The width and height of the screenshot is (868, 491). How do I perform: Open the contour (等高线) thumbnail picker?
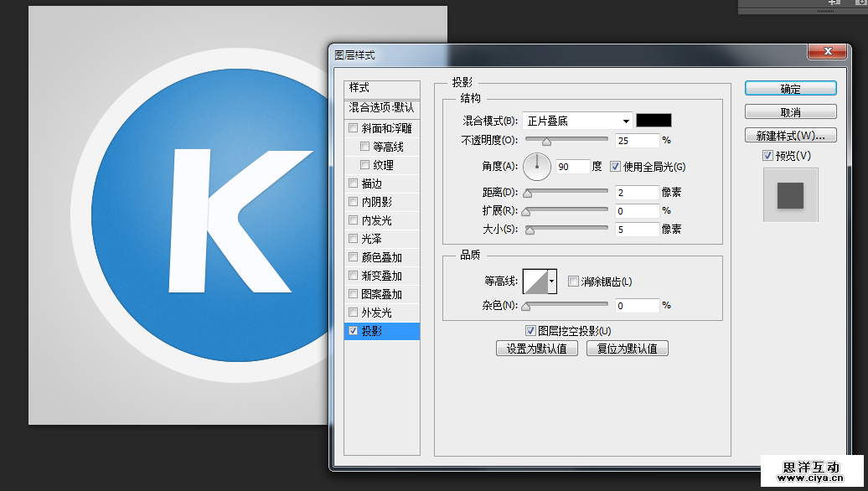(535, 282)
